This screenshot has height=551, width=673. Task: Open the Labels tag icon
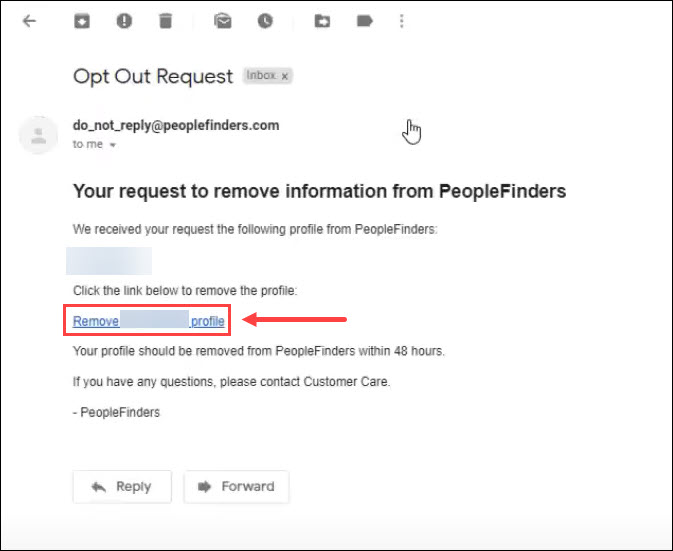[364, 21]
